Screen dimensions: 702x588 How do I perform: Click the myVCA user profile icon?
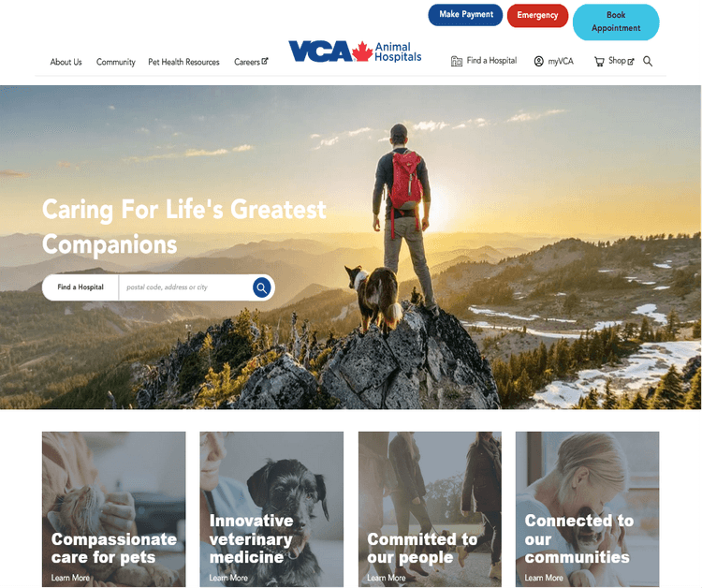pos(538,62)
